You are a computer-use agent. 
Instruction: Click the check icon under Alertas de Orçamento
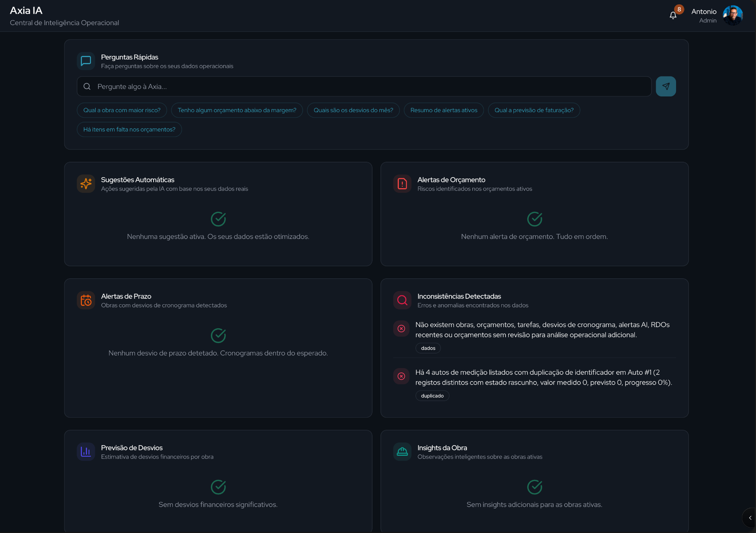(x=535, y=219)
